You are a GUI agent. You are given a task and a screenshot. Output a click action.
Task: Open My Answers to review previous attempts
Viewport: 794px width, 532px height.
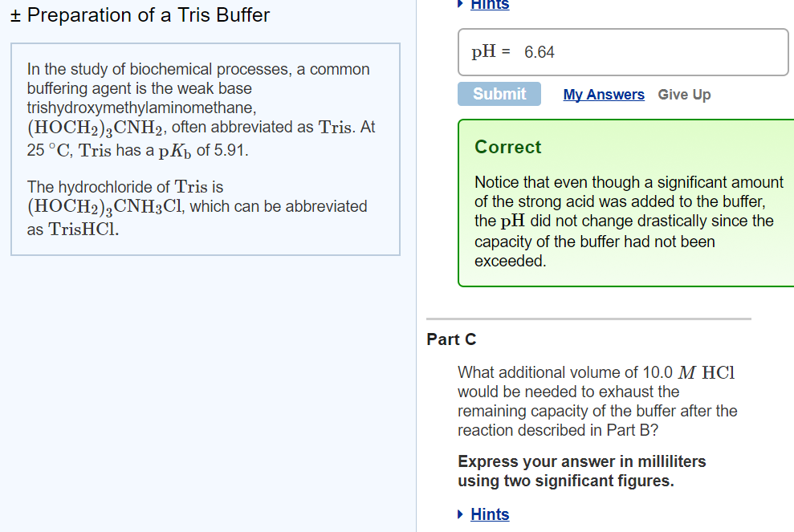[x=604, y=94]
